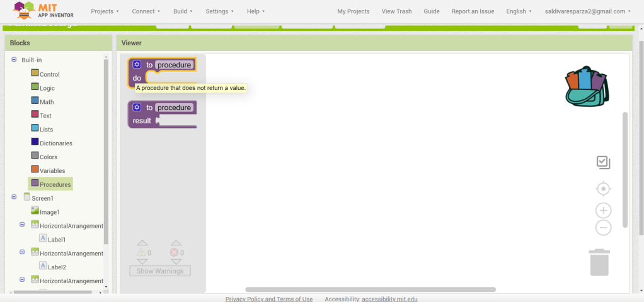Zoom out with the minus icon

coord(603,228)
